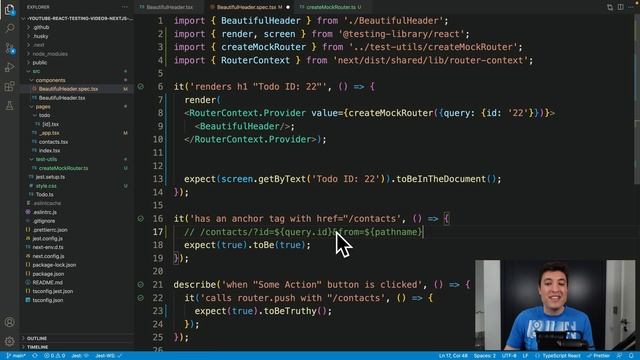Click the Jest-WS status bar item
Image resolution: width=640 pixels, height=360 pixels.
108,356
